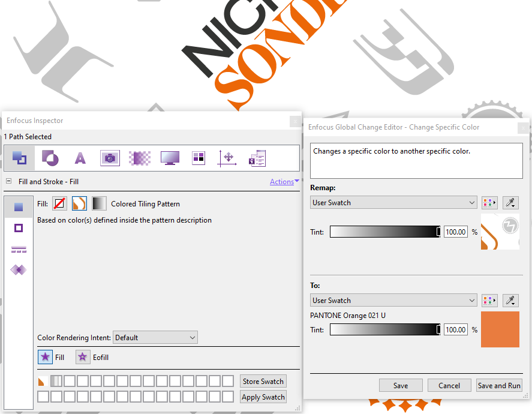Cancel the Global Change Editor
The image size is (532, 414).
coord(449,385)
